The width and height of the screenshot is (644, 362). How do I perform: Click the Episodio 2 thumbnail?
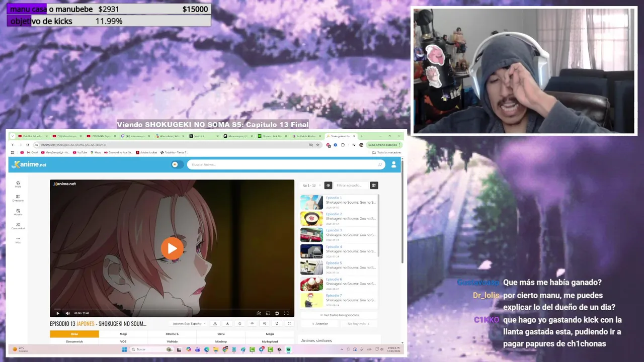pos(311,219)
